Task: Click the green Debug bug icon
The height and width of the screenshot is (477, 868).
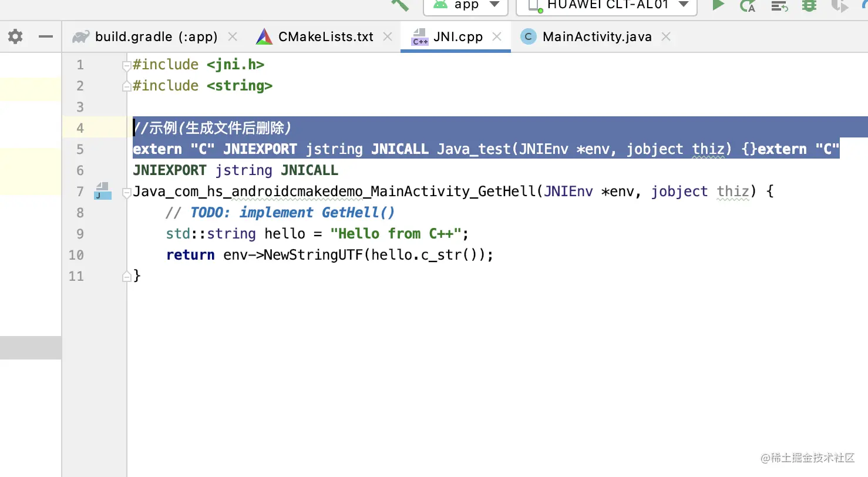Action: click(x=809, y=5)
